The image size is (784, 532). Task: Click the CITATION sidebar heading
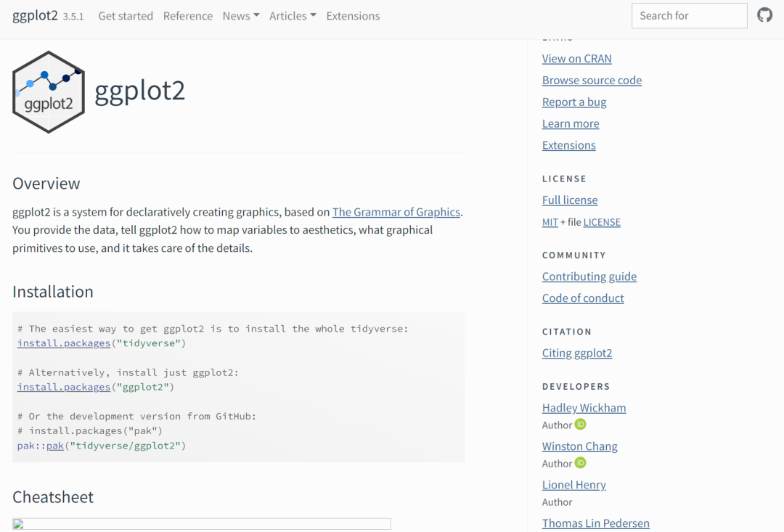point(566,332)
